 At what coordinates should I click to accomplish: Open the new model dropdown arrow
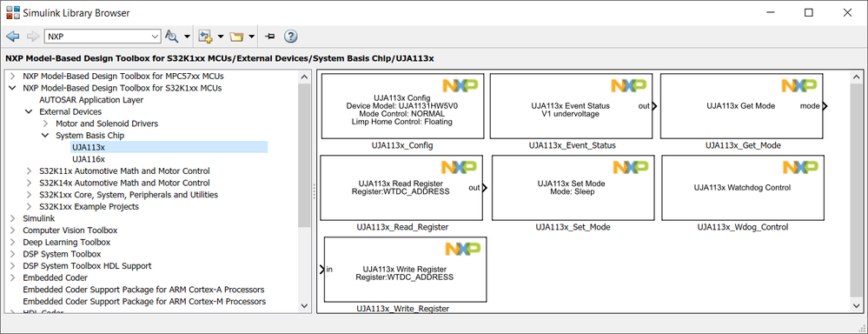(221, 37)
